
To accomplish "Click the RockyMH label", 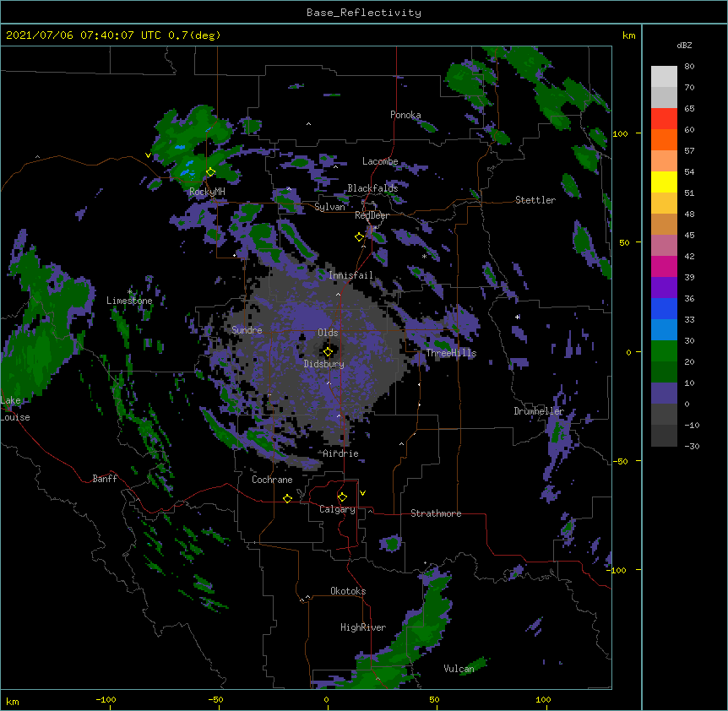I will pyautogui.click(x=207, y=192).
